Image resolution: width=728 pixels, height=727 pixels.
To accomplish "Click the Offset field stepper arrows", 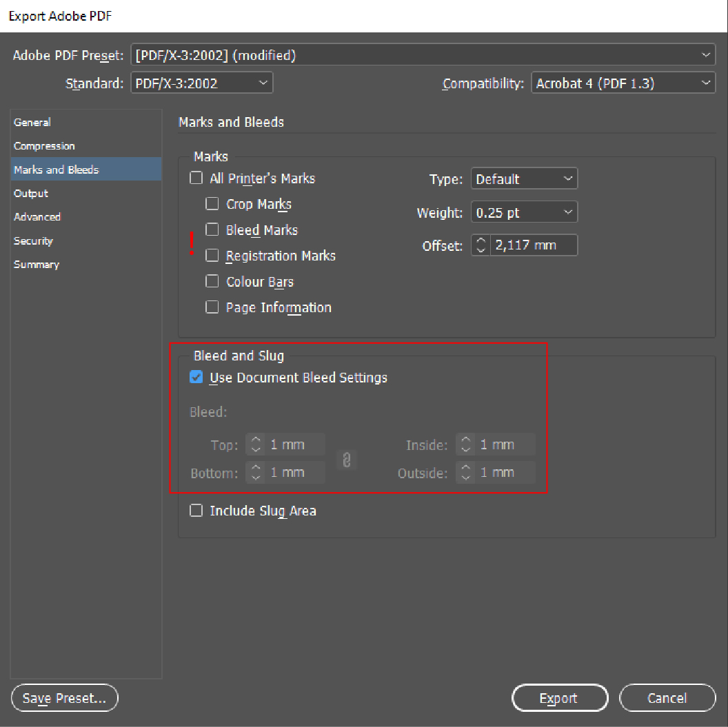I will [x=481, y=245].
